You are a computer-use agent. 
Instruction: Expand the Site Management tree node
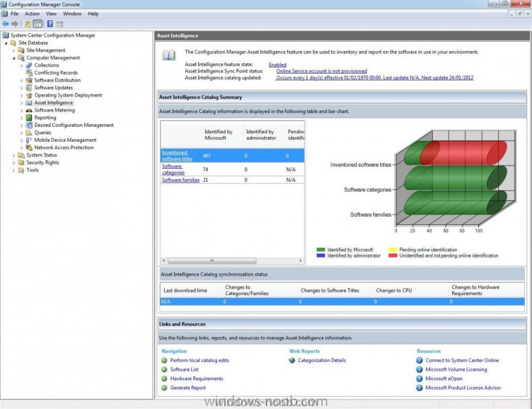click(x=14, y=51)
